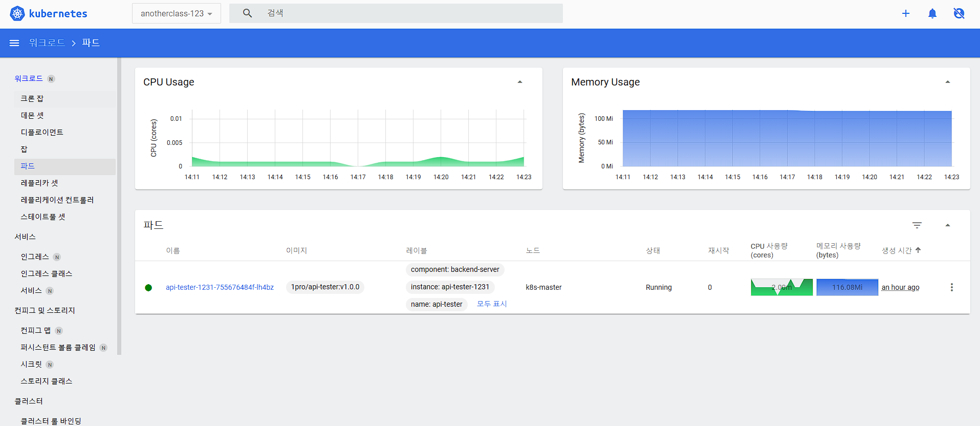Collapse the Memory Usage card

[948, 82]
